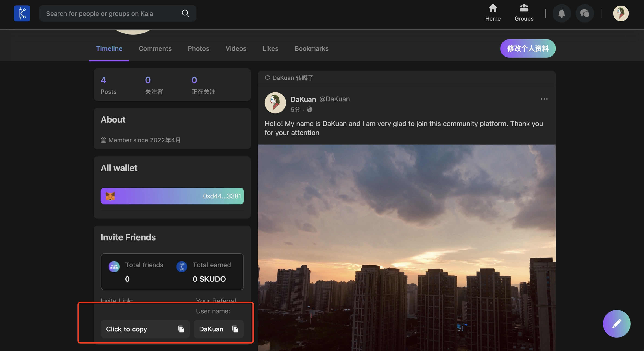Copy the invite link icon
Image resolution: width=644 pixels, height=351 pixels.
tap(181, 329)
